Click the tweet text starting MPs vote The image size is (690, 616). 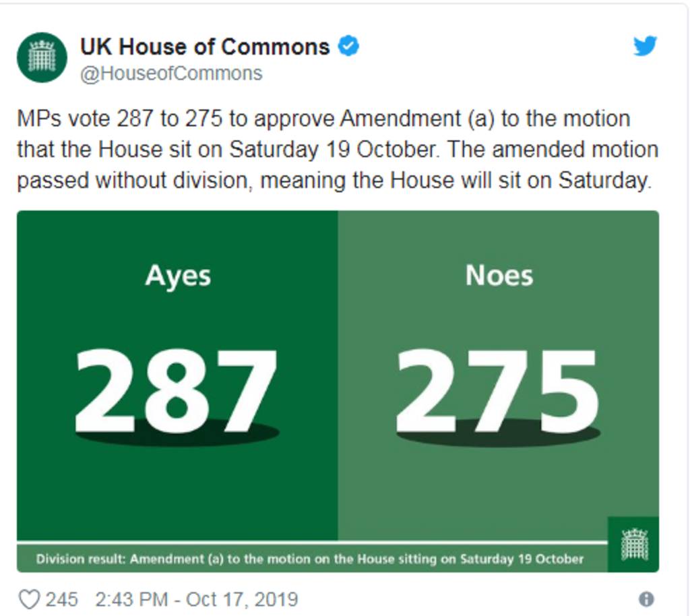coord(338,150)
